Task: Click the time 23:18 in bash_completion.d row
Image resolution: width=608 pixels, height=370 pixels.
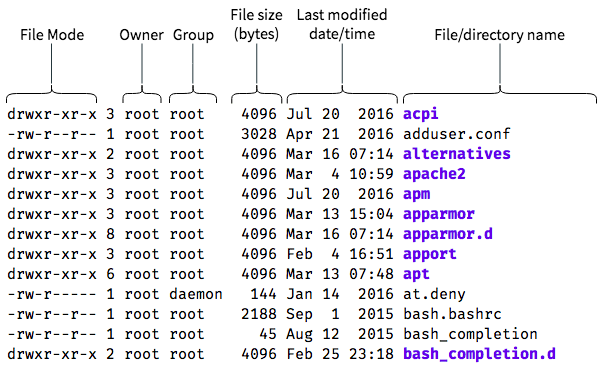Action: (371, 354)
